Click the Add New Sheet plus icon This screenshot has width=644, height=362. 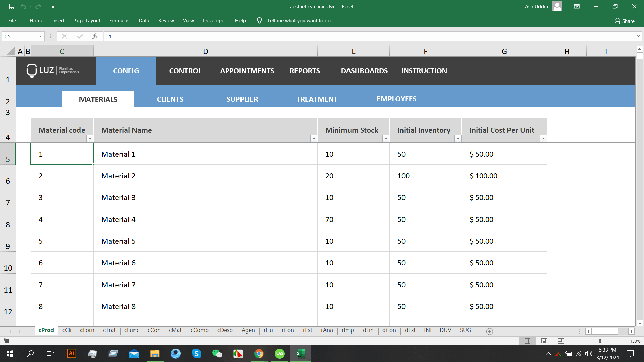[x=489, y=331]
